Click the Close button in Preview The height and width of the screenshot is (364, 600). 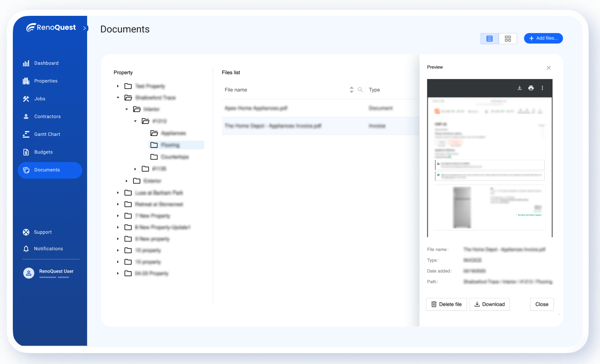click(x=542, y=304)
